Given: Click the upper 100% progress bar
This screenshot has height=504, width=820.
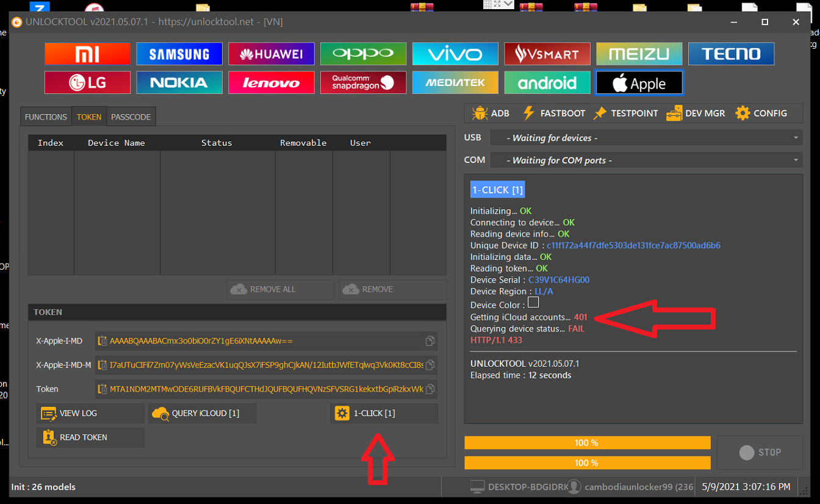Looking at the screenshot, I should pyautogui.click(x=588, y=442).
